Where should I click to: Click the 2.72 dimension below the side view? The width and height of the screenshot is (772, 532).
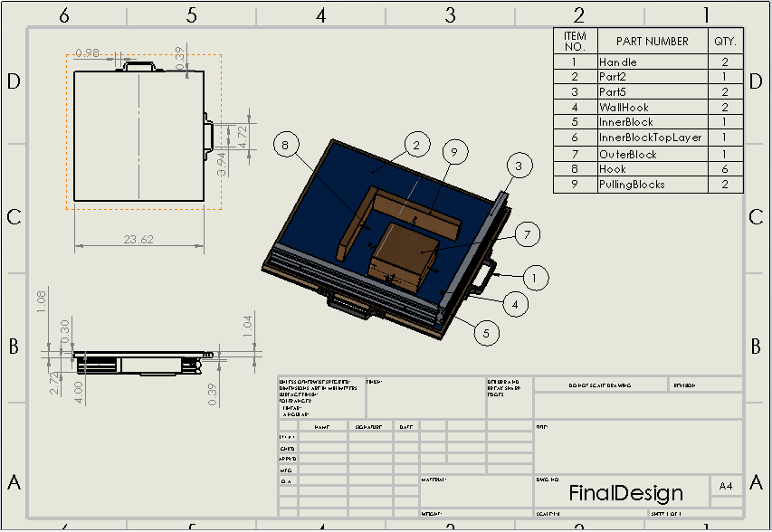point(54,384)
